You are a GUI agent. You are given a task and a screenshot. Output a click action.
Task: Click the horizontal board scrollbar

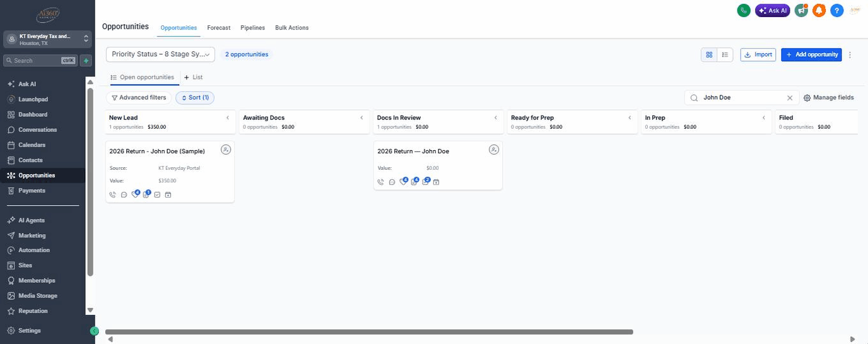point(369,331)
